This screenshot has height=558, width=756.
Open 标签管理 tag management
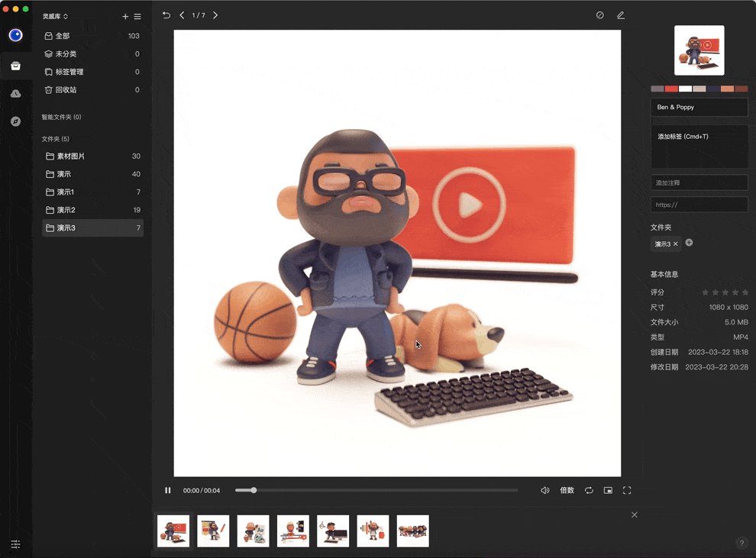click(92, 72)
